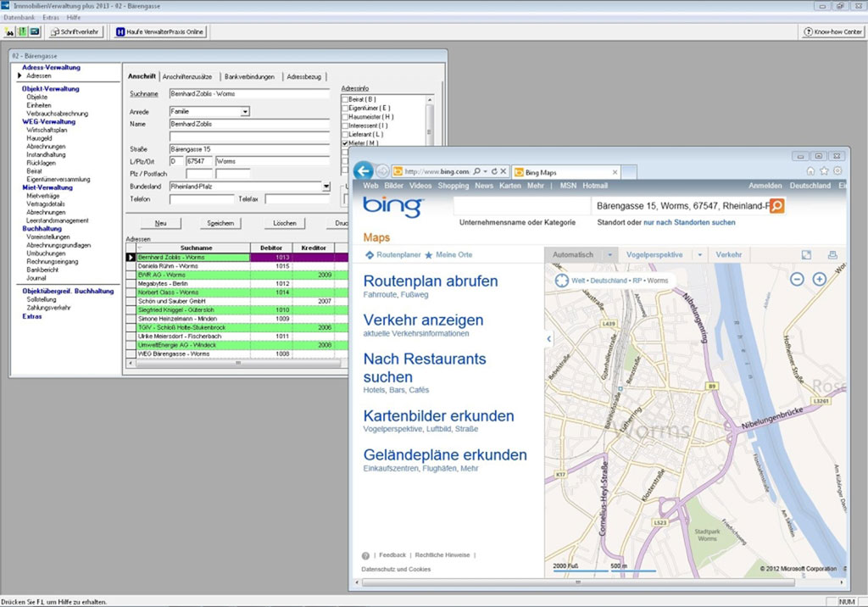Open Haufe VerwalterPraxis Online

pyautogui.click(x=160, y=31)
